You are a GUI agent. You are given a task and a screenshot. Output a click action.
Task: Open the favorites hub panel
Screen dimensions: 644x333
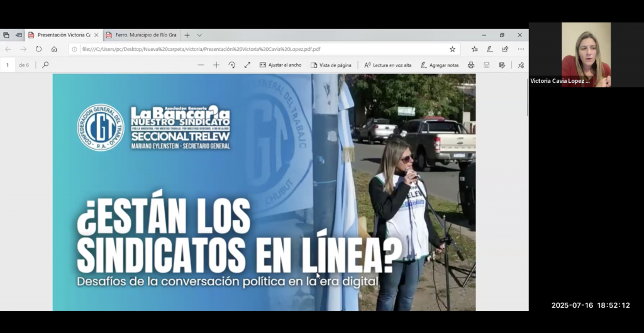(475, 49)
